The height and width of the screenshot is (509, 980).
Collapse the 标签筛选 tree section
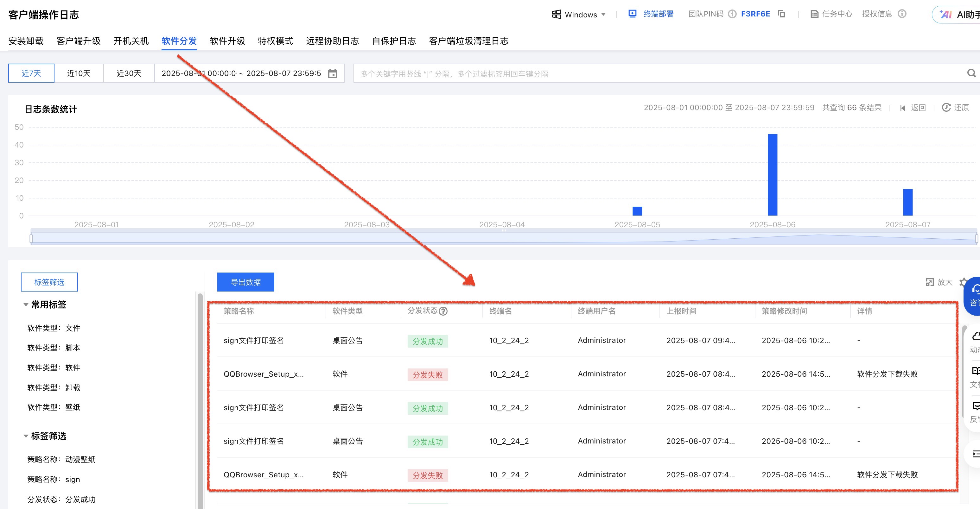pyautogui.click(x=26, y=436)
